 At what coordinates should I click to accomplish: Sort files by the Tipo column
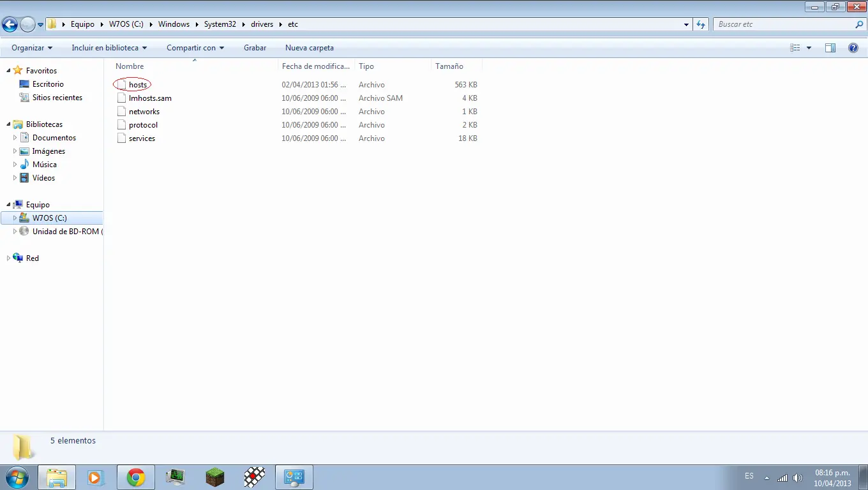pos(366,66)
